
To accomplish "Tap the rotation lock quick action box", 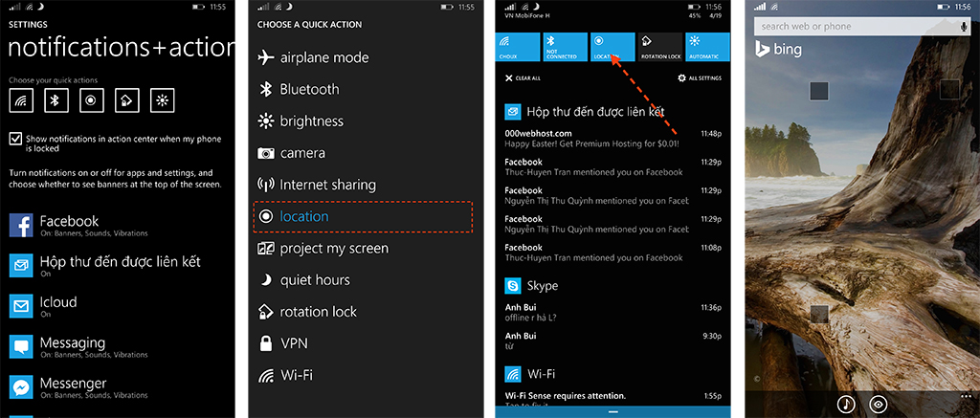I will [126, 99].
